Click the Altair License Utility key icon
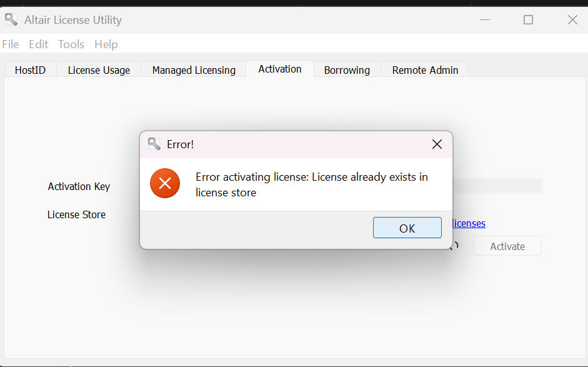 point(11,19)
